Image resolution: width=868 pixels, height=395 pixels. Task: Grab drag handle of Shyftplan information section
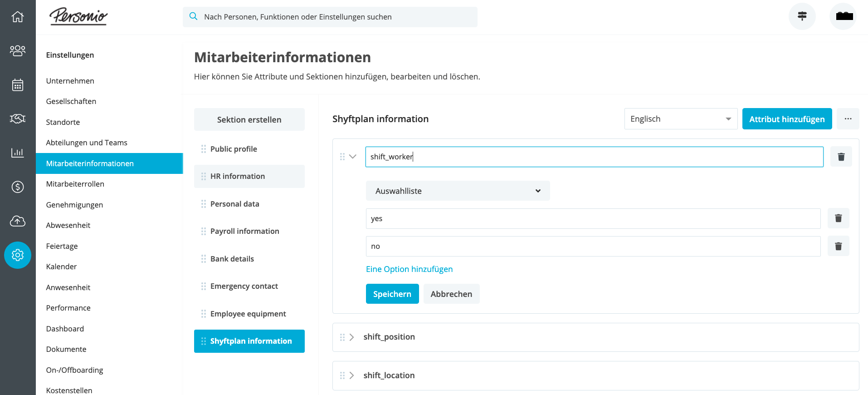click(x=204, y=341)
